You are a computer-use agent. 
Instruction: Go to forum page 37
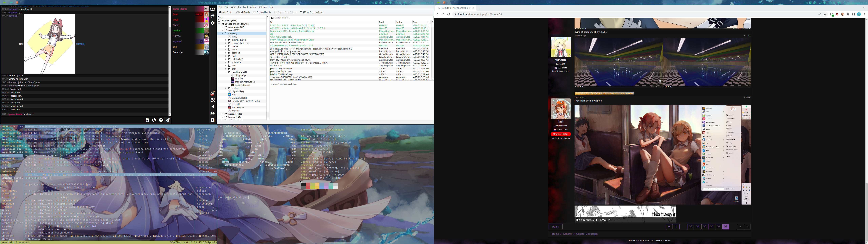click(718, 227)
